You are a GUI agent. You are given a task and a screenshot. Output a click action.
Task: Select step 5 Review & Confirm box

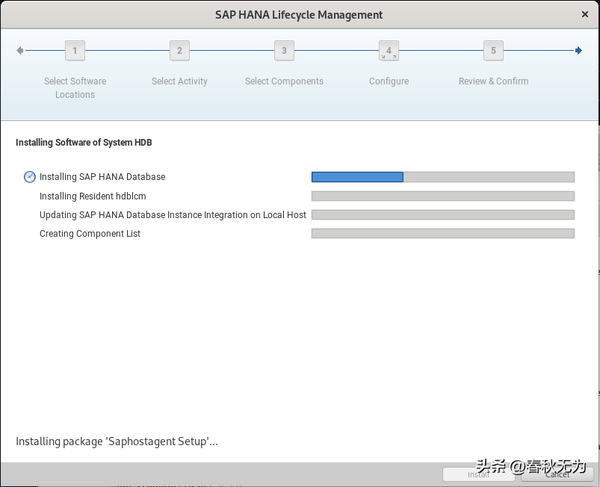click(x=493, y=50)
